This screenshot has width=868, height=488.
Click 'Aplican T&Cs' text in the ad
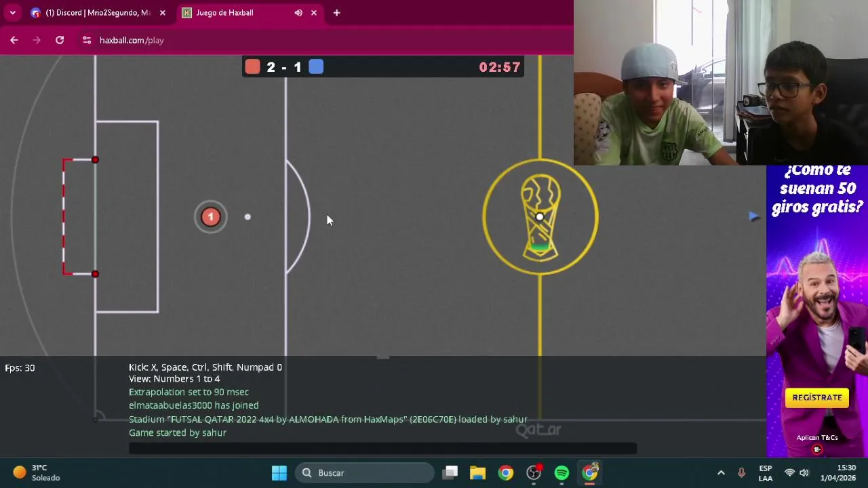coord(817,438)
